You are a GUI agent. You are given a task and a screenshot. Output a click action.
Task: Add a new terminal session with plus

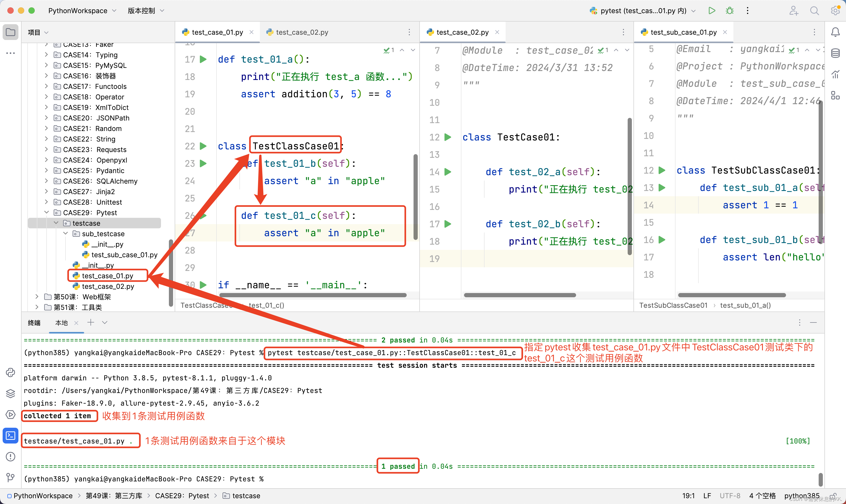point(91,323)
